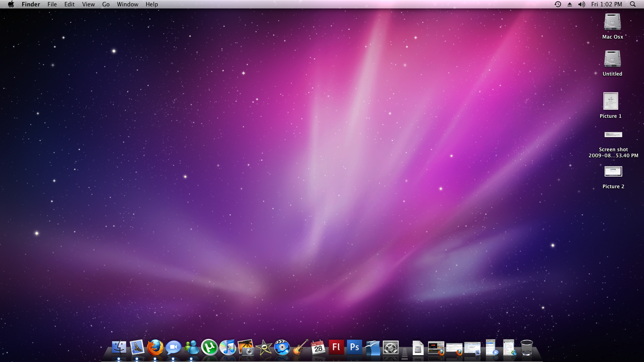Open the Window menu

(128, 4)
